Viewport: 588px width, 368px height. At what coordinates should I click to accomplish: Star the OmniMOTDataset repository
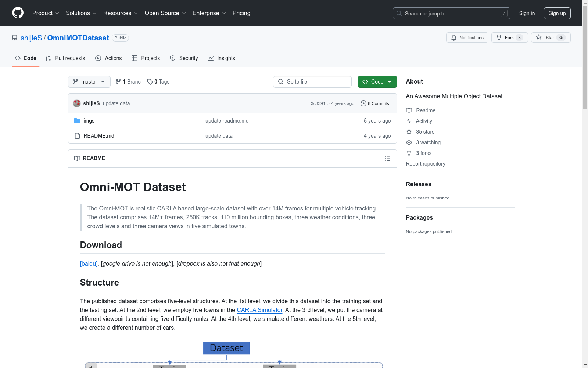coord(551,38)
